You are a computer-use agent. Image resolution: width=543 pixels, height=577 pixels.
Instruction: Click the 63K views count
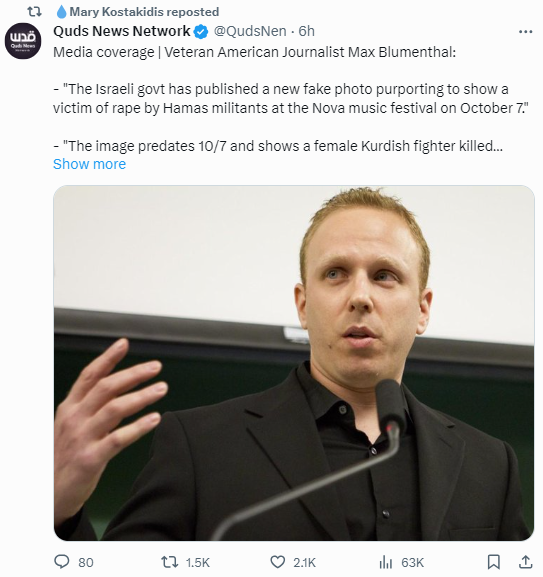tap(413, 562)
